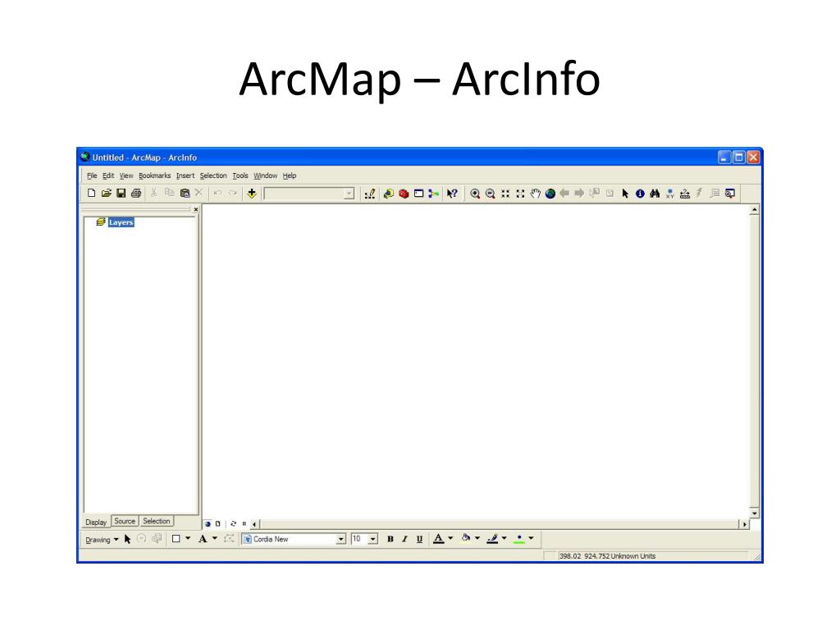Open the map scale combo box

click(309, 194)
